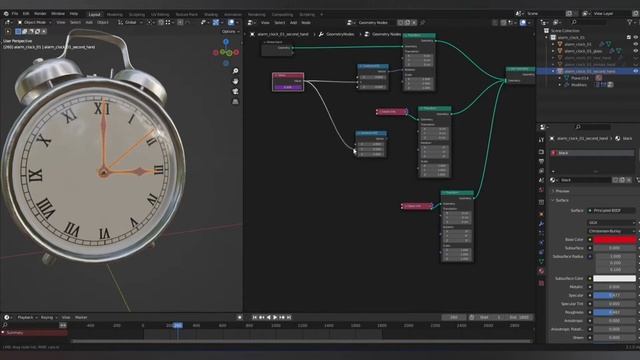Open the Object Data properties tab icon
Image resolution: width=640 pixels, height=360 pixels.
tap(541, 261)
